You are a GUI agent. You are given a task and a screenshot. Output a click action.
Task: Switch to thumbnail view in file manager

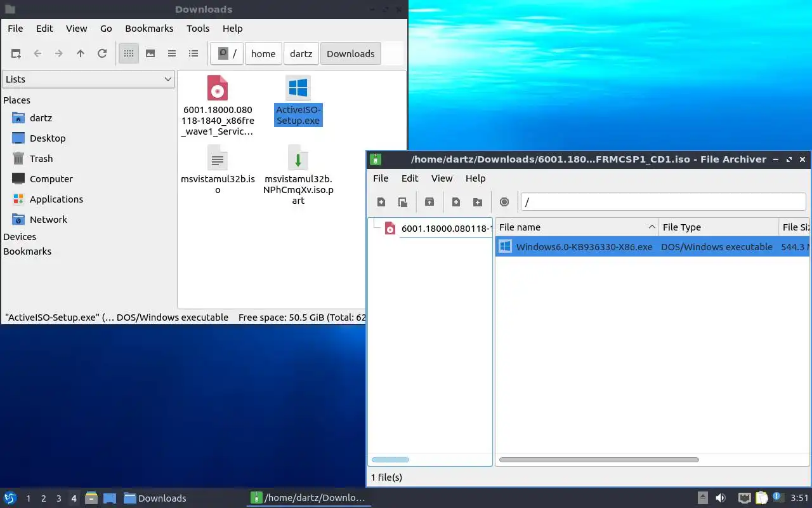tap(150, 53)
